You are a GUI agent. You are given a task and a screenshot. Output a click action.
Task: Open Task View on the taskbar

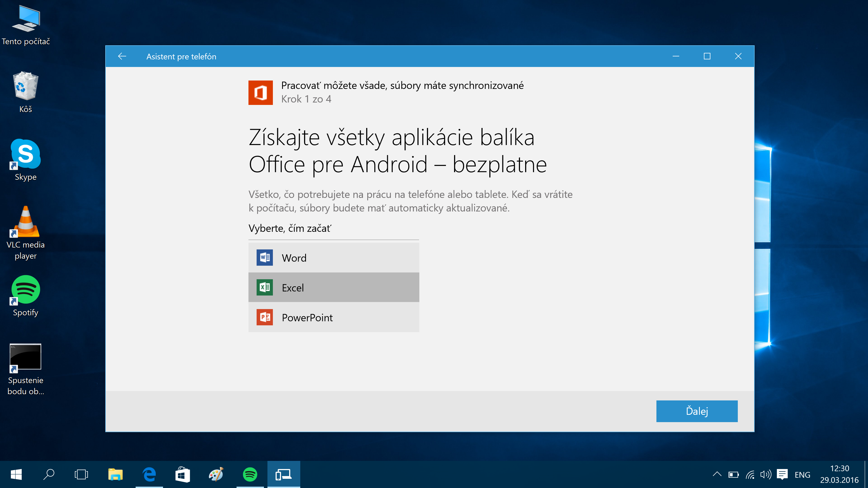point(81,474)
